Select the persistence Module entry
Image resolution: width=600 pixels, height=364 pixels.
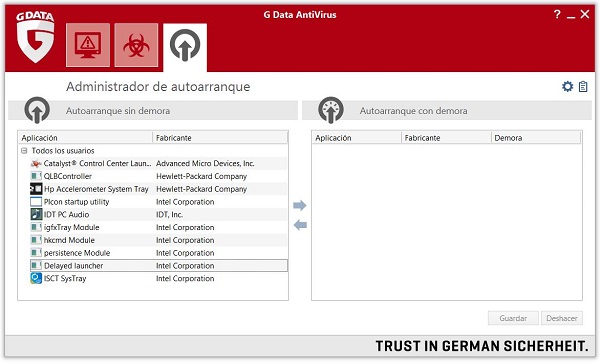click(x=158, y=253)
